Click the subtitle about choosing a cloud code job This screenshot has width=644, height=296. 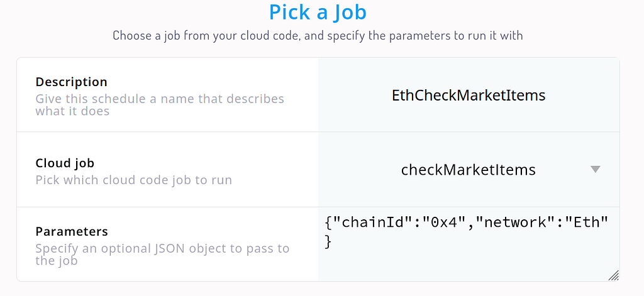click(x=318, y=35)
